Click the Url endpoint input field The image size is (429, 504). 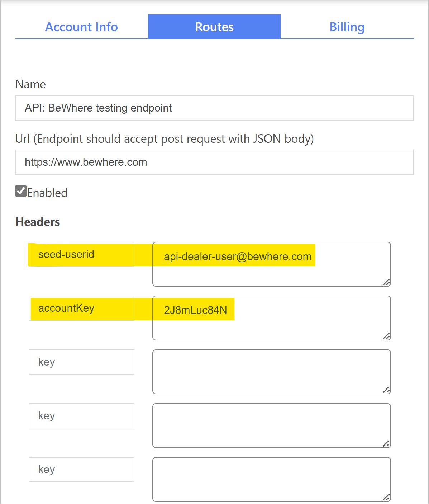pyautogui.click(x=214, y=162)
